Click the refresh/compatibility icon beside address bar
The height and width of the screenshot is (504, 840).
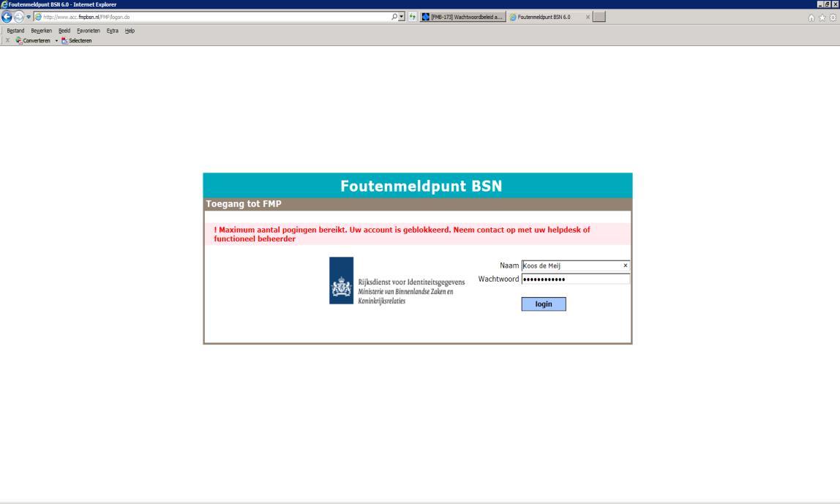coord(413,17)
